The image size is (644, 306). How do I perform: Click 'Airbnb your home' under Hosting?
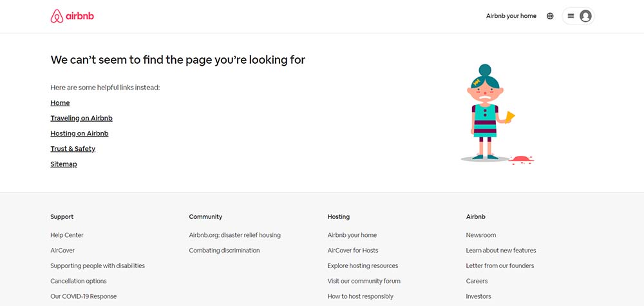pyautogui.click(x=352, y=235)
